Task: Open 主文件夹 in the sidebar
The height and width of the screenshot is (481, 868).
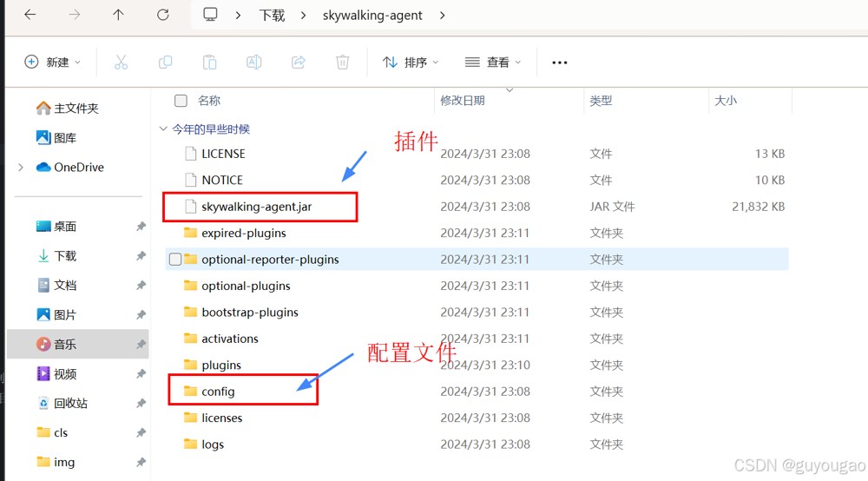Action: pos(67,108)
